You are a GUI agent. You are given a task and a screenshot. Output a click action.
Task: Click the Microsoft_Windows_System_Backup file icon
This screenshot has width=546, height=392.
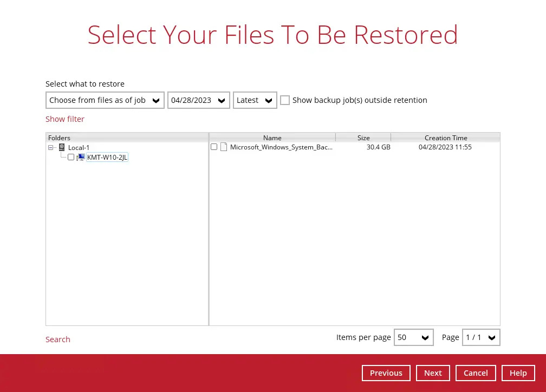(x=223, y=147)
